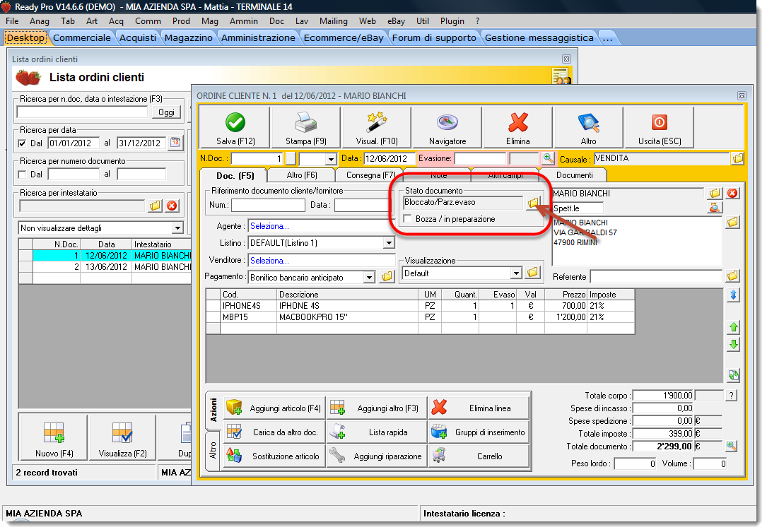This screenshot has width=767, height=532.
Task: Click the Seleziona... link for Agente
Action: tap(269, 226)
